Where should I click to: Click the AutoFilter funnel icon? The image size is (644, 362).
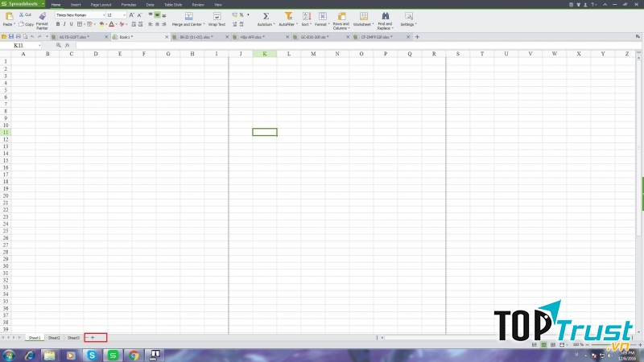tap(288, 16)
